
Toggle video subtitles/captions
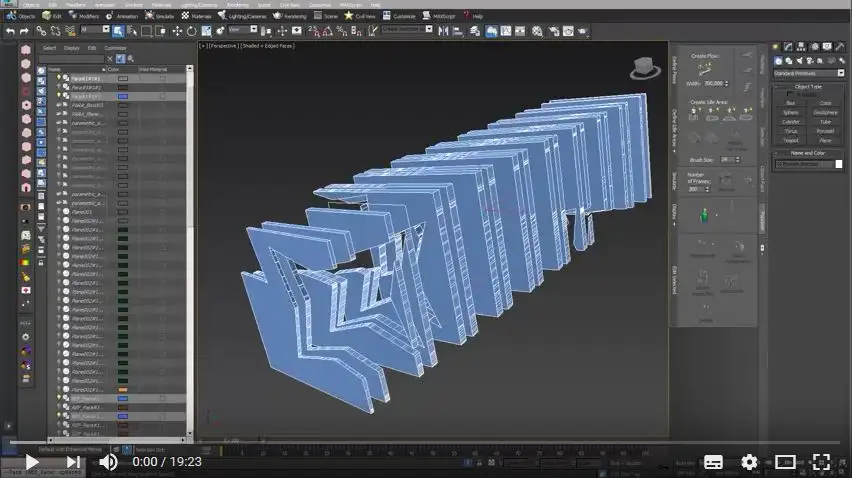coord(713,462)
